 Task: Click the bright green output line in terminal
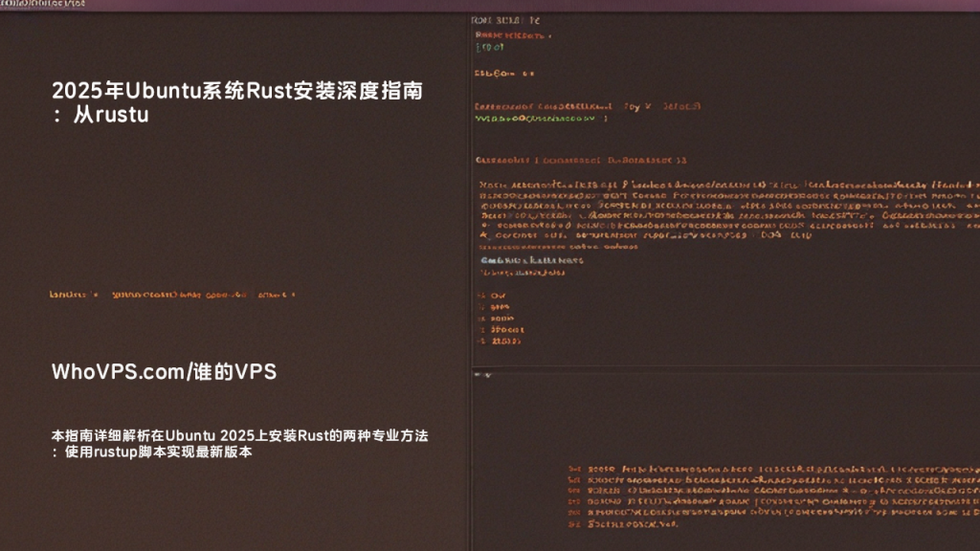(x=541, y=118)
